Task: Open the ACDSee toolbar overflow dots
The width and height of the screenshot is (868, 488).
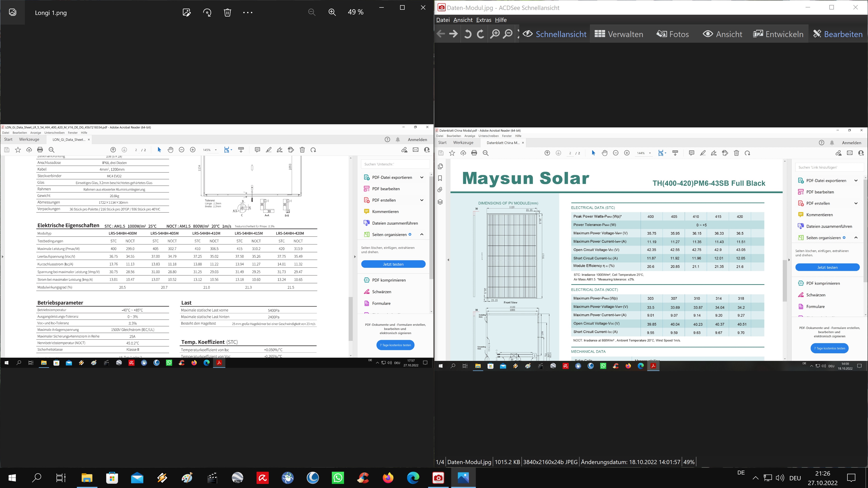Action: pos(518,34)
